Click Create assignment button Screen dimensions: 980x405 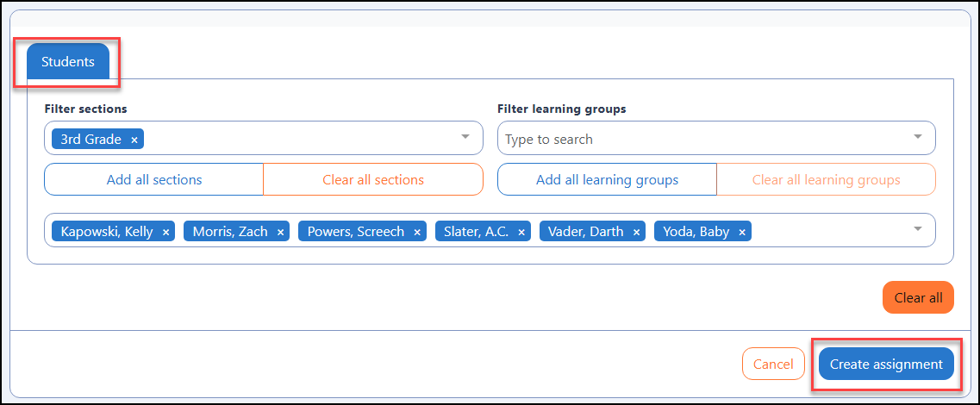tap(886, 364)
